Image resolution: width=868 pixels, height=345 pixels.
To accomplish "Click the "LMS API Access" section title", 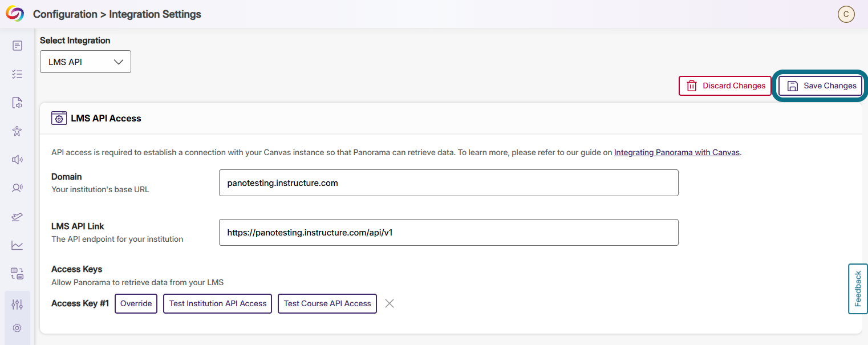I will point(106,118).
